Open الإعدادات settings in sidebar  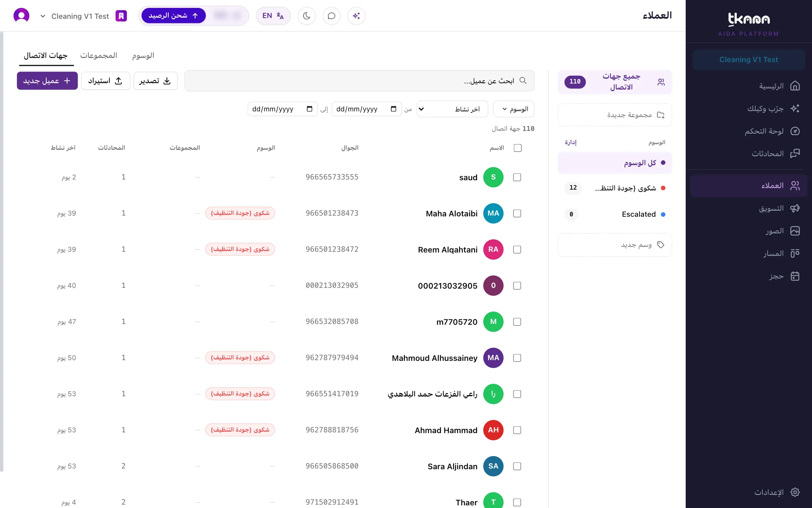pyautogui.click(x=748, y=492)
